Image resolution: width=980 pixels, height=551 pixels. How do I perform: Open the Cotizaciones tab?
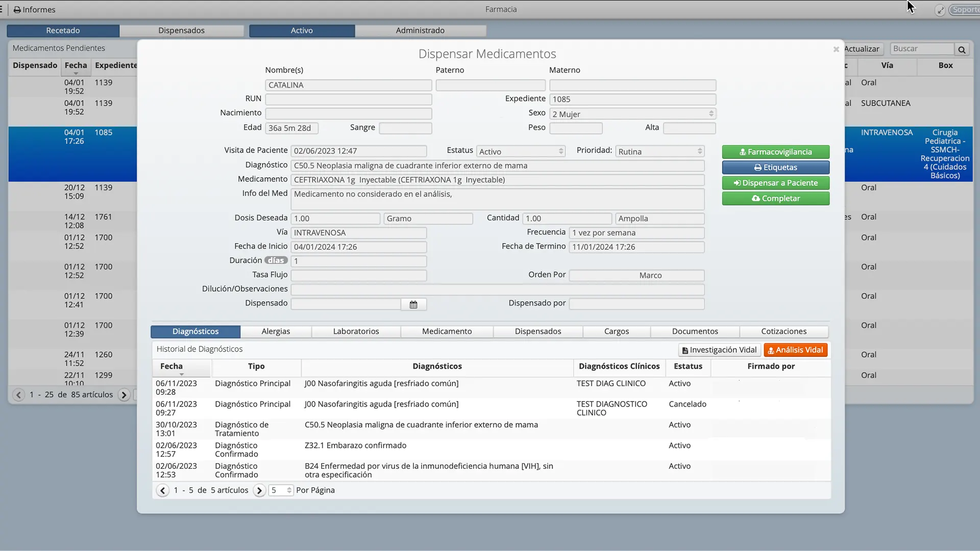click(784, 332)
